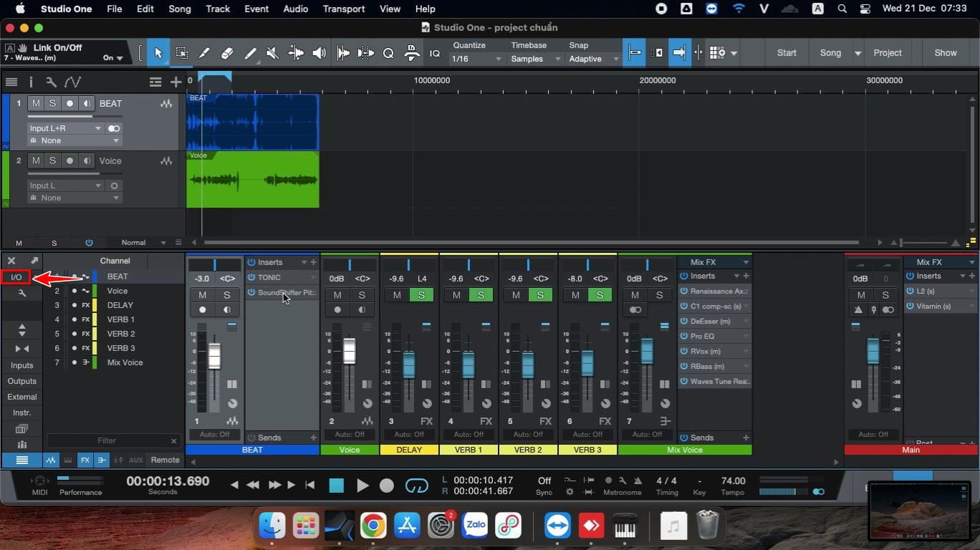Open Snap Adaptive dropdown
Viewport: 980px width, 550px height.
click(x=593, y=59)
